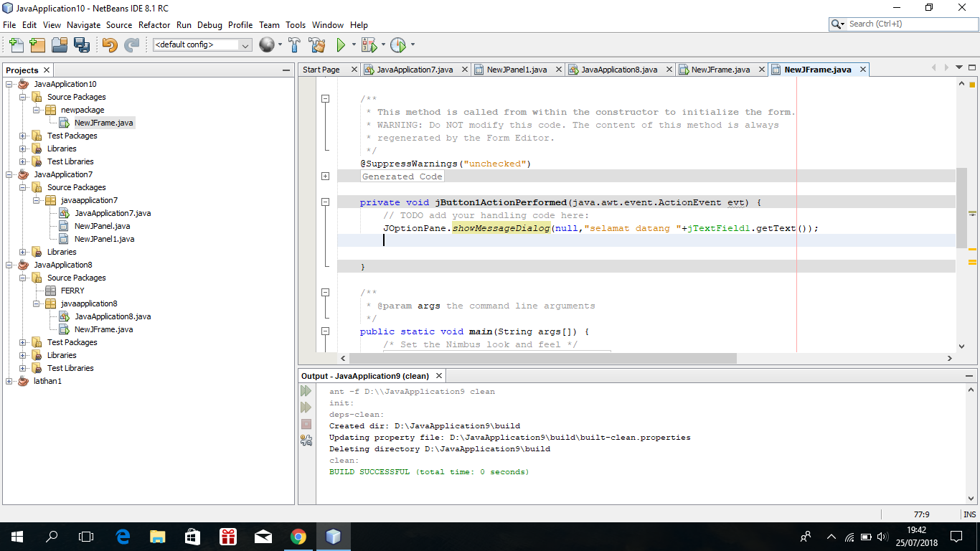Click the Clean and Build Project icon
This screenshot has width=980, height=551.
[317, 45]
